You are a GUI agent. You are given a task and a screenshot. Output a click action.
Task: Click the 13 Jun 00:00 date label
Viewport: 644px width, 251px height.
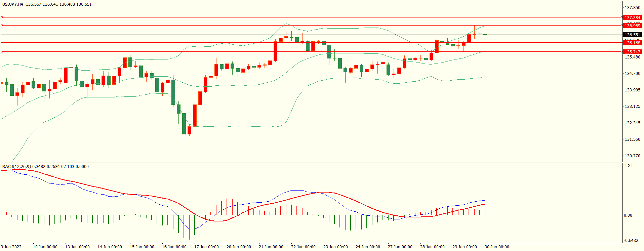(x=77, y=247)
